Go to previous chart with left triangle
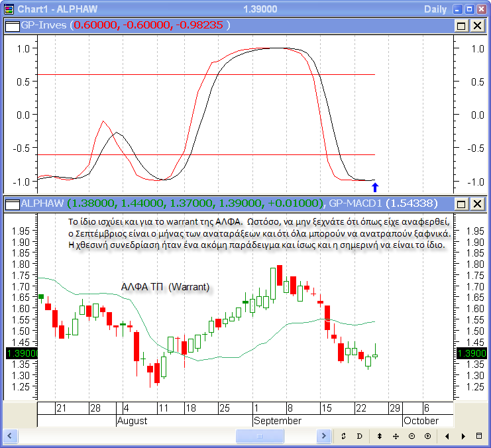This screenshot has height=448, width=491. point(447,436)
